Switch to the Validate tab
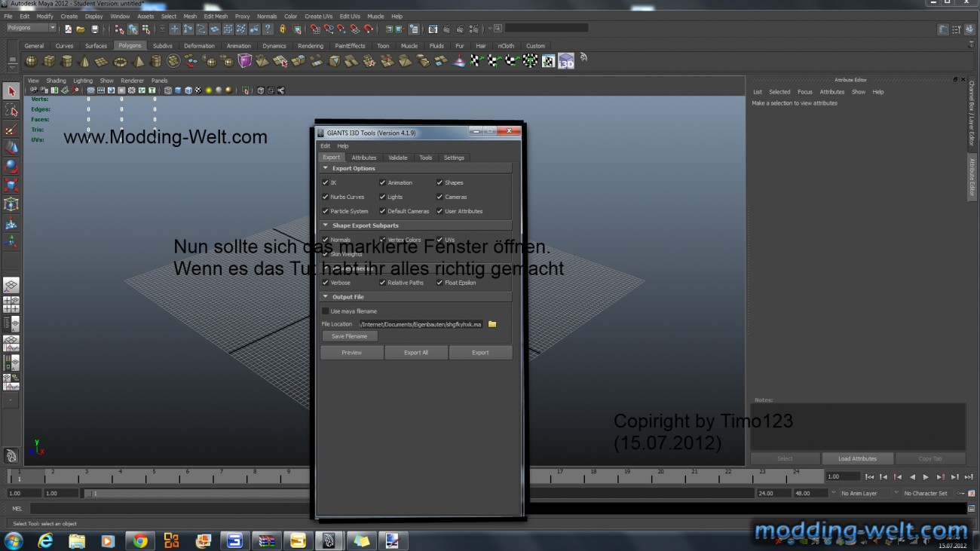 coord(398,158)
